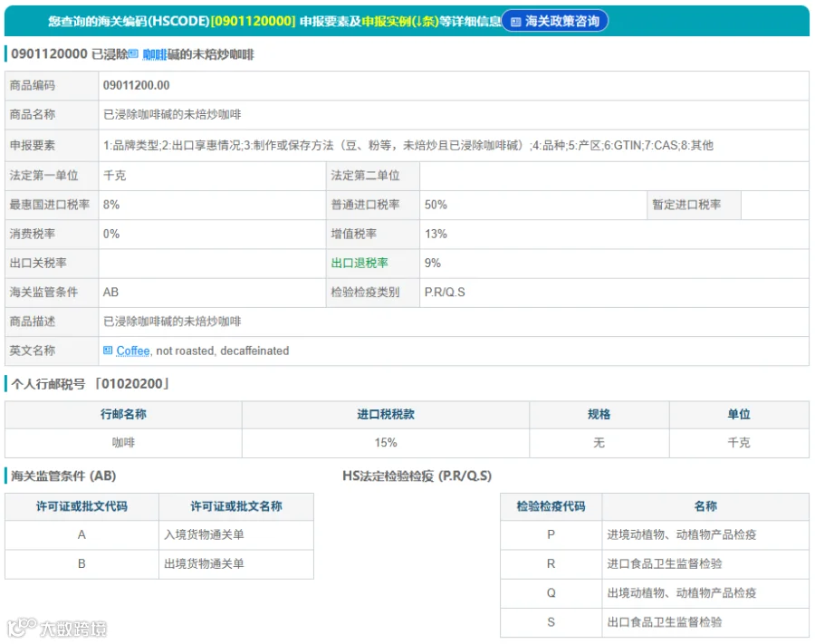815x644 pixels.
Task: Click the HS法定检验检疫 (P.R/Q.S) heading
Action: coord(417,476)
